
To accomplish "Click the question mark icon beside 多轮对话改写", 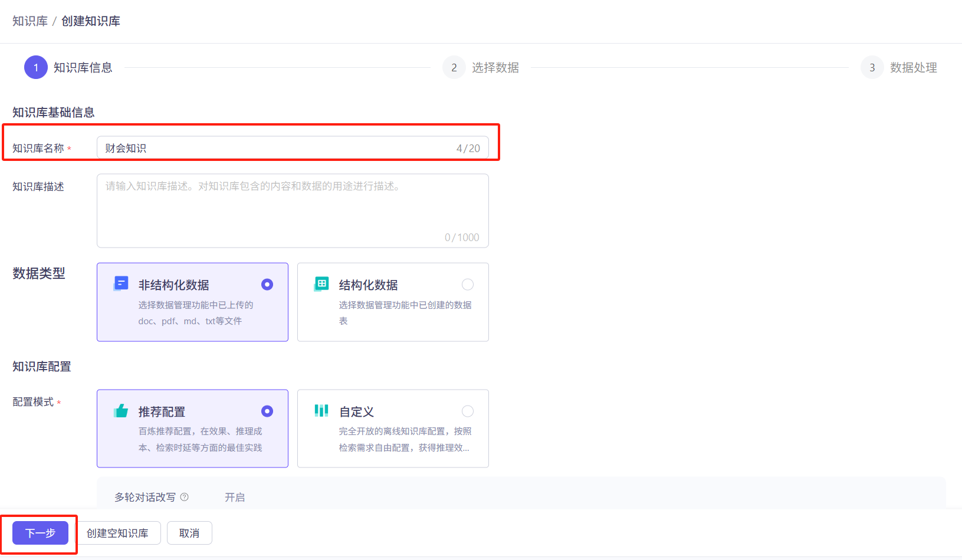I will pos(185,498).
